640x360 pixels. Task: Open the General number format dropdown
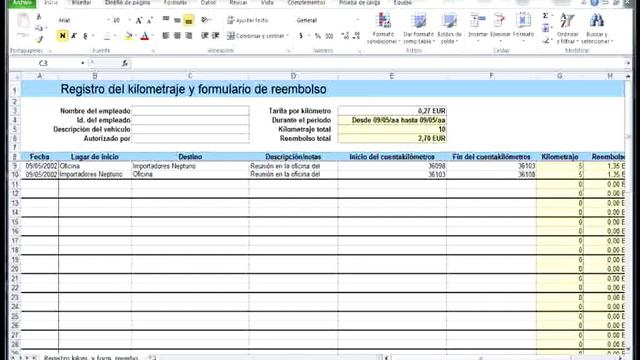[358, 20]
